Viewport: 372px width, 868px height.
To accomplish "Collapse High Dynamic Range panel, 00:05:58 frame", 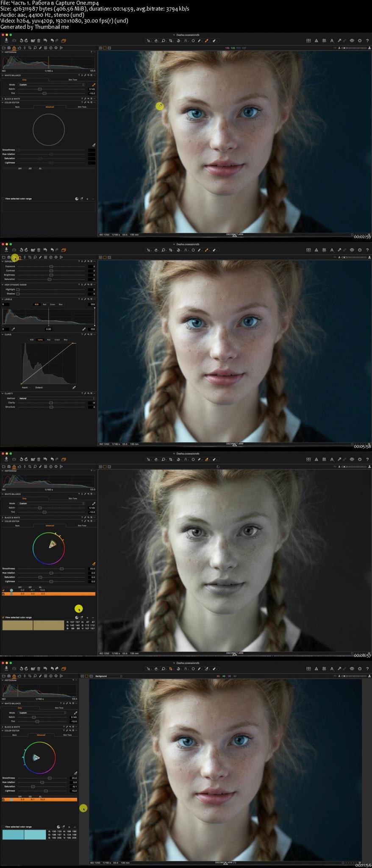I will (3, 285).
